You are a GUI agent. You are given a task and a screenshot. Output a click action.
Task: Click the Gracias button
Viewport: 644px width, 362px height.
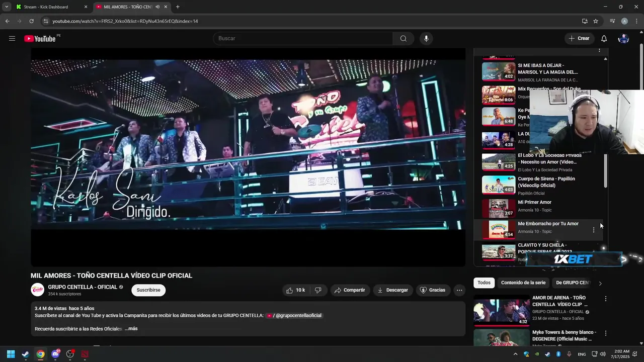point(433,290)
